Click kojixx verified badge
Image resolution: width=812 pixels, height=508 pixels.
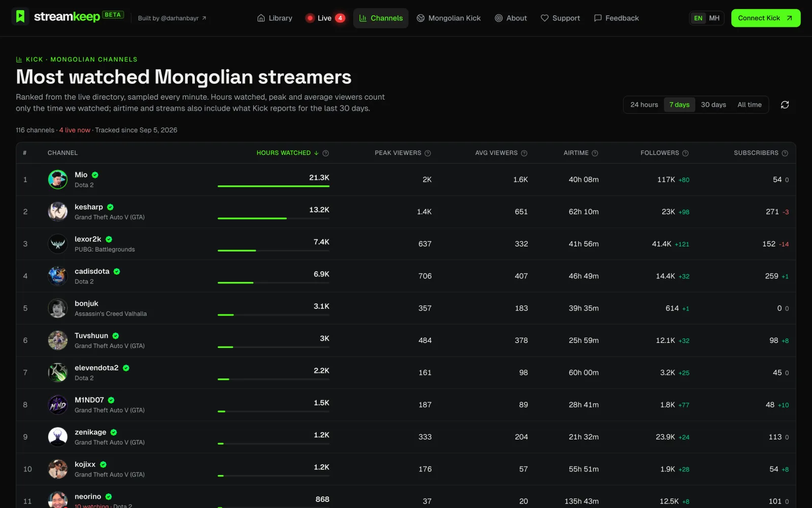103,464
